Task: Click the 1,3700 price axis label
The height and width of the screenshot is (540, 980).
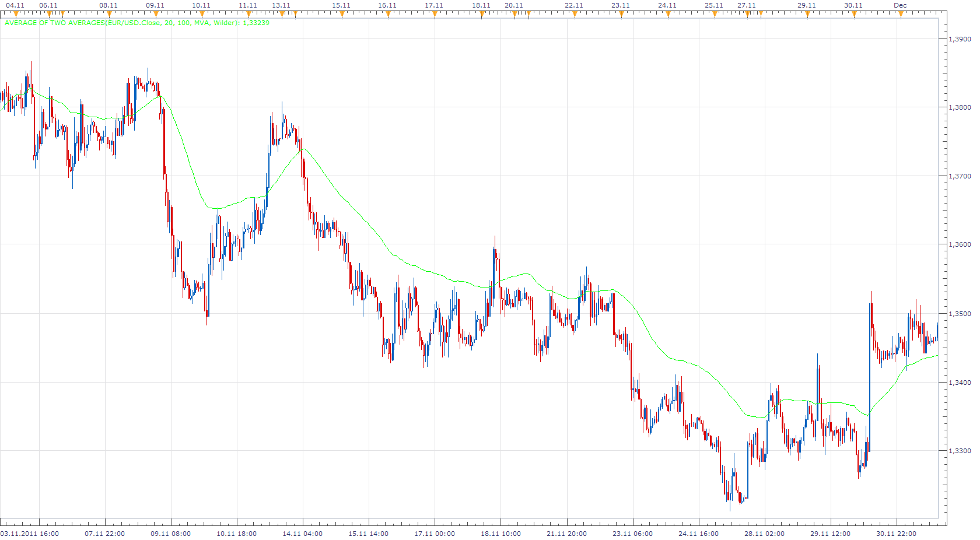Action: point(960,176)
